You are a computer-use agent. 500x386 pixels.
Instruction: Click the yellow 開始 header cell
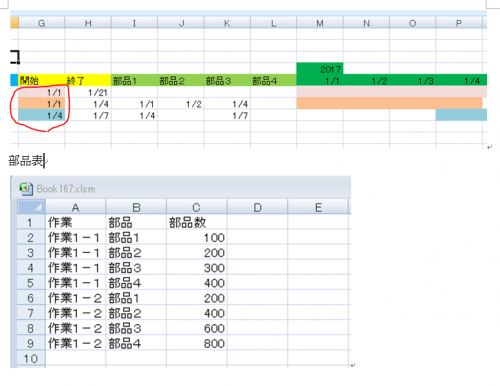42,80
